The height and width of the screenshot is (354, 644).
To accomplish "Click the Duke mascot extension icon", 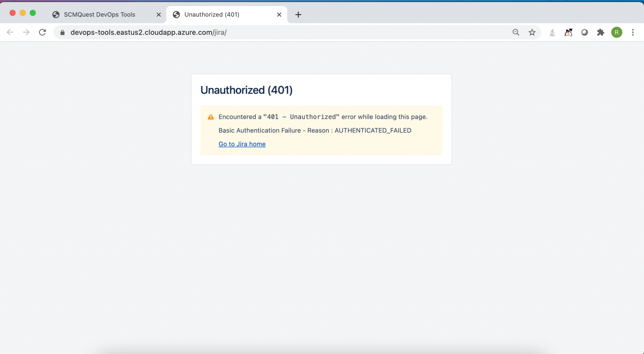I will 568,32.
